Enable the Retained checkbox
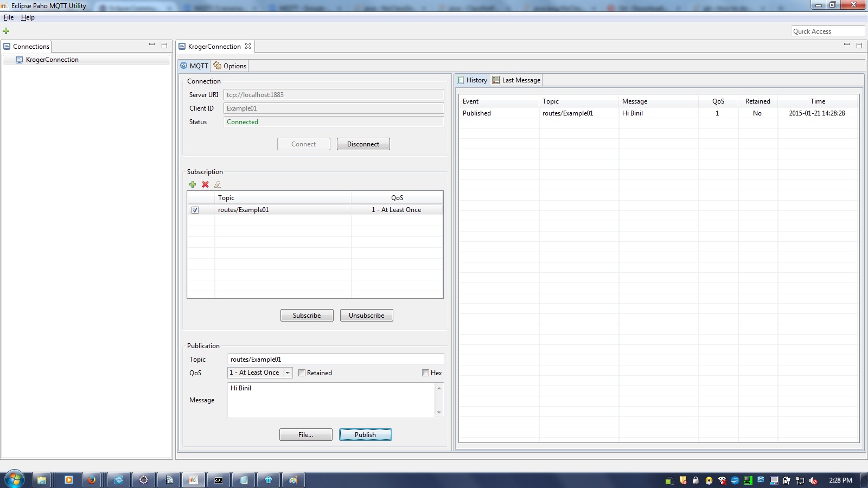 click(x=302, y=373)
